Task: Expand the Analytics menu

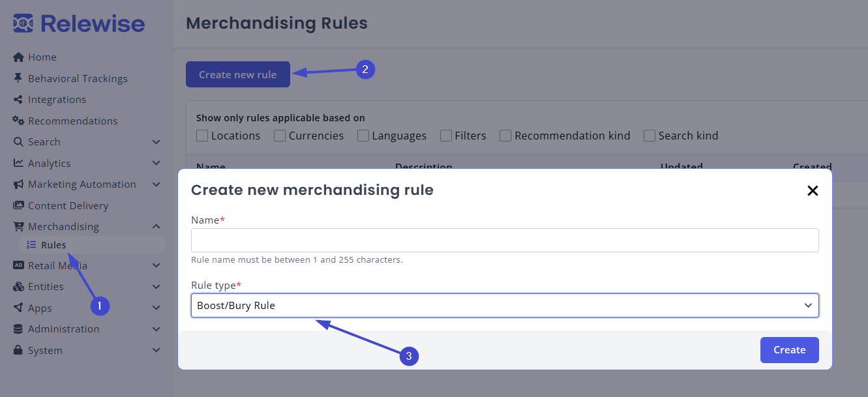Action: [50, 163]
